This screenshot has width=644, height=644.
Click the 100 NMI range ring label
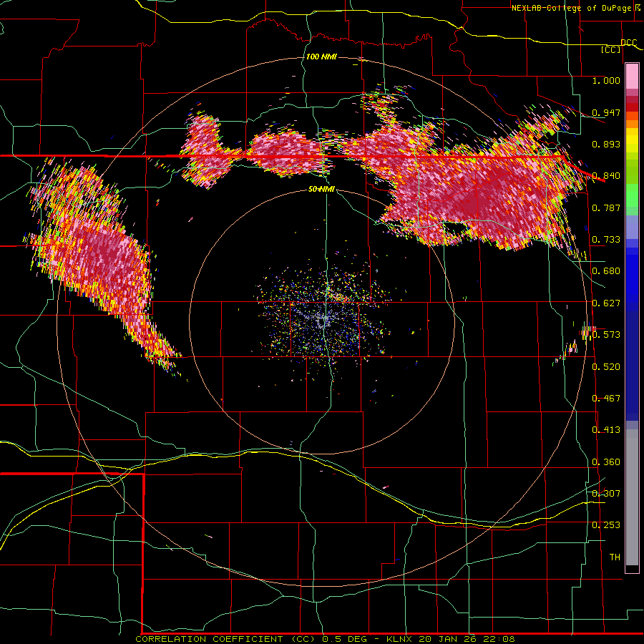tap(321, 57)
